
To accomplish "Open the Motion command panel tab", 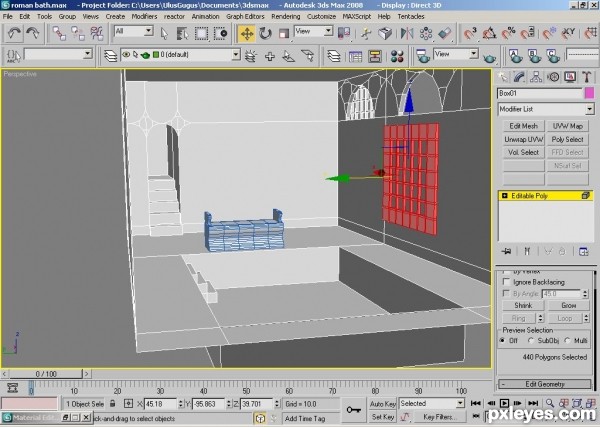I will click(553, 77).
